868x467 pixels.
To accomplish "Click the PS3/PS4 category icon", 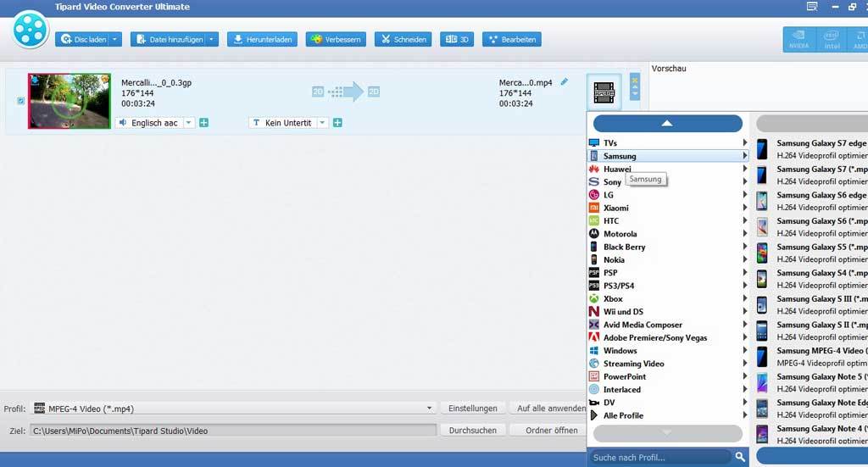I will pyautogui.click(x=594, y=286).
